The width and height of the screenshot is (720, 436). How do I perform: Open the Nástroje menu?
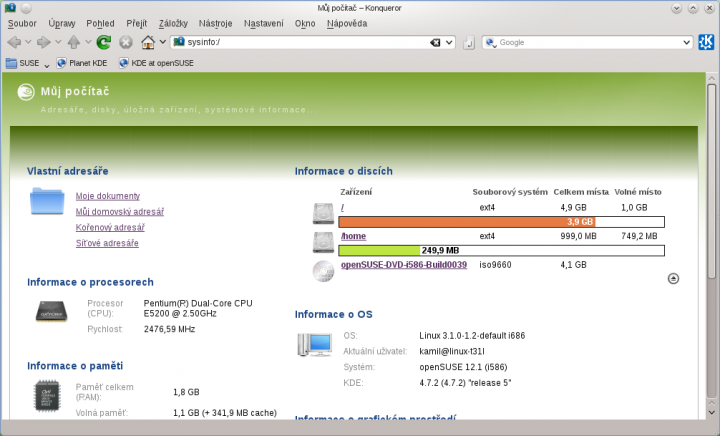[x=215, y=23]
